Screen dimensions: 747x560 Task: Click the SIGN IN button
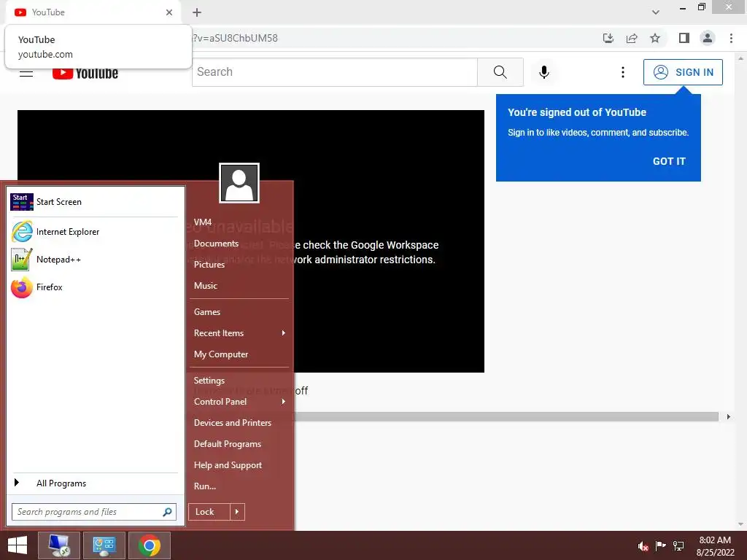click(x=683, y=72)
